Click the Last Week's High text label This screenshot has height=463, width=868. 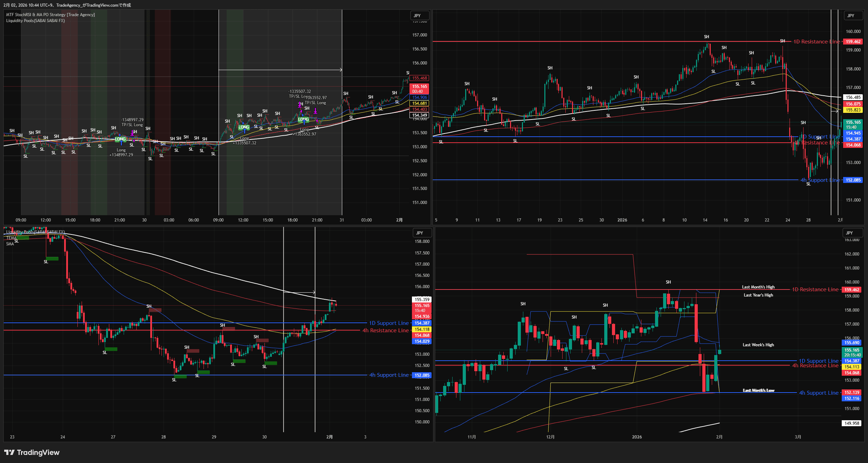pos(758,345)
